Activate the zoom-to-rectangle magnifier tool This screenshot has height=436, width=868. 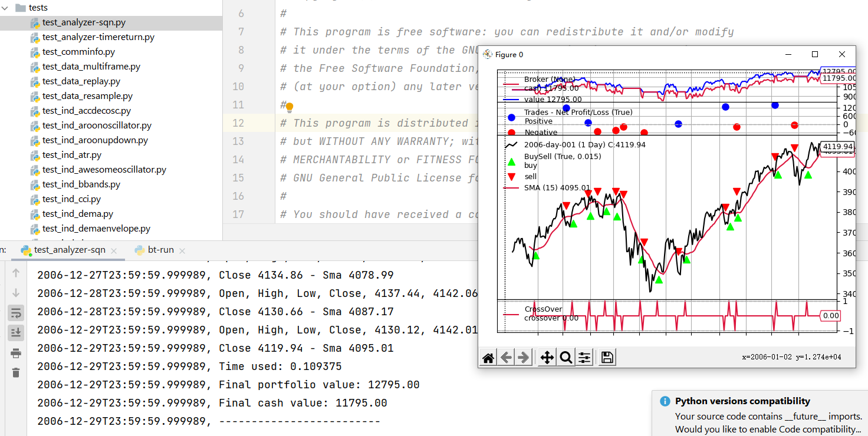coord(566,358)
